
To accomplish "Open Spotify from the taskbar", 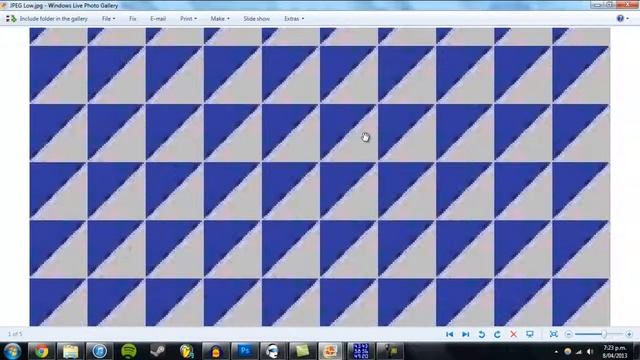I will point(129,351).
